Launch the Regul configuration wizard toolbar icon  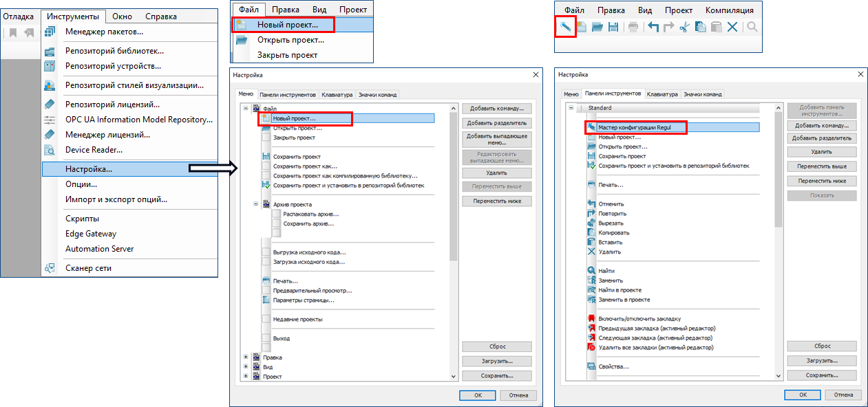[564, 27]
